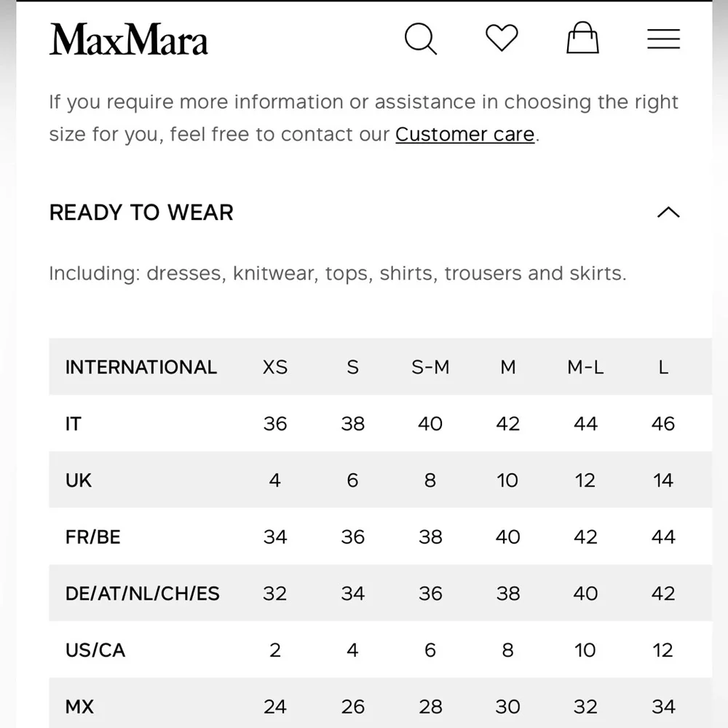Click the INTERNATIONAL header cell
Viewport: 728px width, 728px height.
[x=141, y=367]
